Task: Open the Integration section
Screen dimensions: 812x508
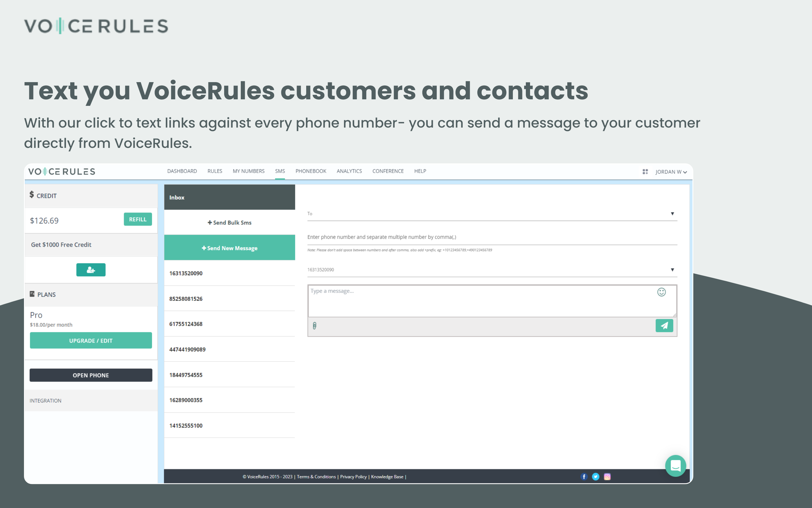Action: [x=91, y=400]
